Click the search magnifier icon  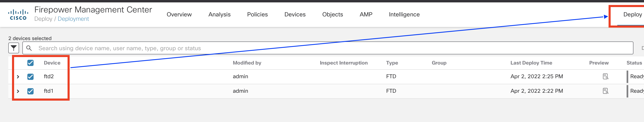(29, 48)
